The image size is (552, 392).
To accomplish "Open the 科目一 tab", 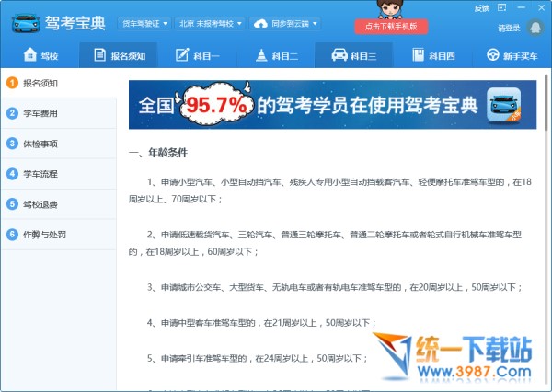I will tap(197, 55).
